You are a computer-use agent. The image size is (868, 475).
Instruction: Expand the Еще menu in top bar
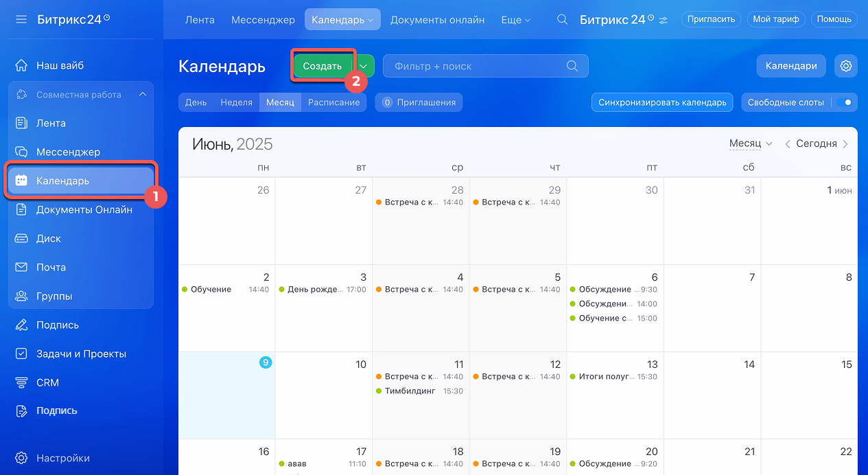click(516, 20)
